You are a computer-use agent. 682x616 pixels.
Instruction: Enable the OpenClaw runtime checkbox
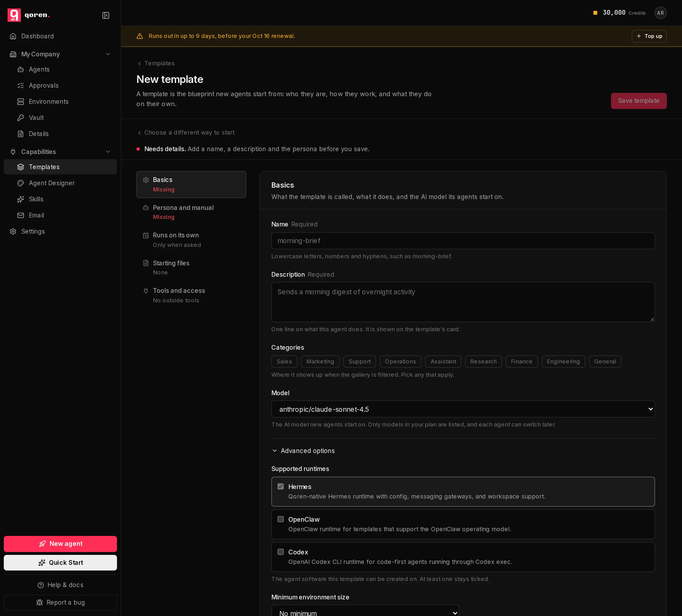point(280,519)
